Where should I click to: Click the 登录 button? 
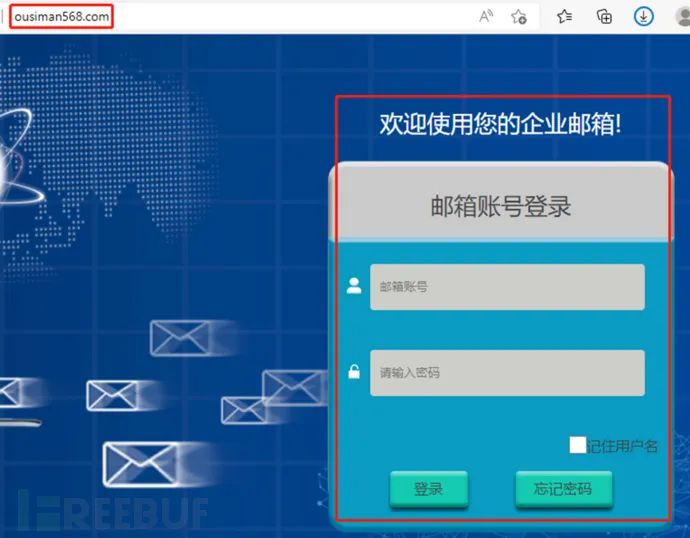429,489
